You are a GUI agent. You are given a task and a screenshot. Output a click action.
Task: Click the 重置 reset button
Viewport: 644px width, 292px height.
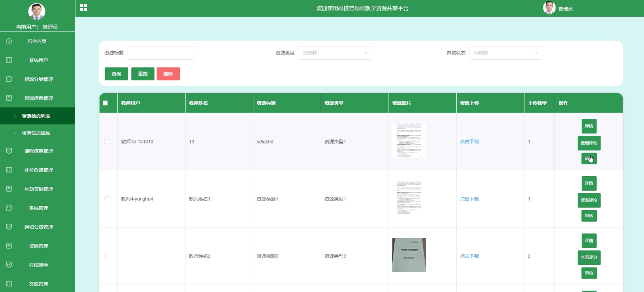(x=143, y=74)
